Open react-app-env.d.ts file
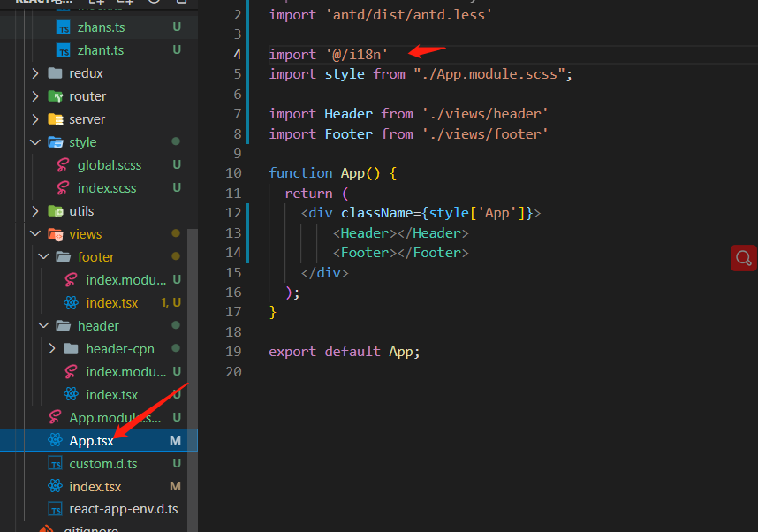Image resolution: width=758 pixels, height=532 pixels. point(124,509)
